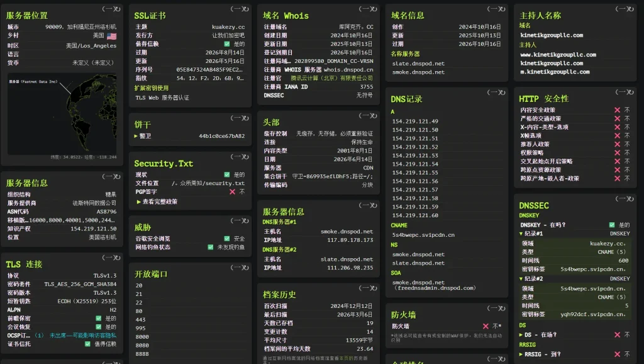This screenshot has width=644, height=364.
Task: Refresh the 饼干 card
Action: tap(246, 118)
